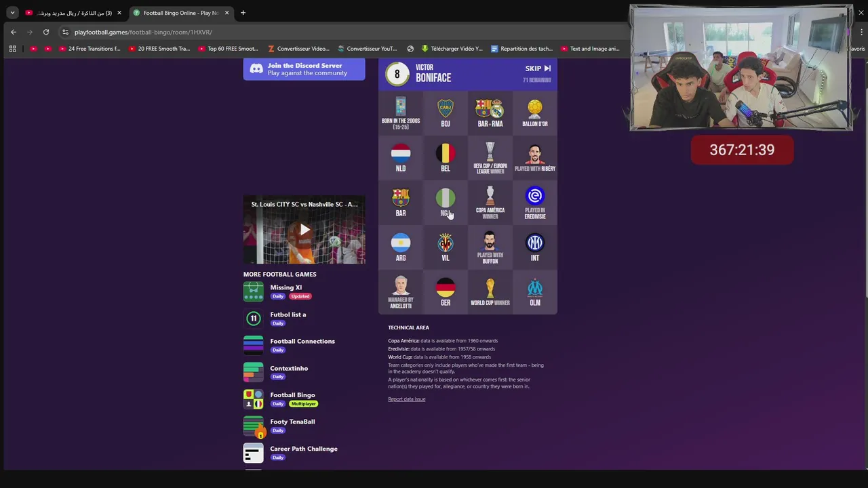Choose the Played with Buffon cell
This screenshot has height=488, width=868.
pyautogui.click(x=490, y=247)
